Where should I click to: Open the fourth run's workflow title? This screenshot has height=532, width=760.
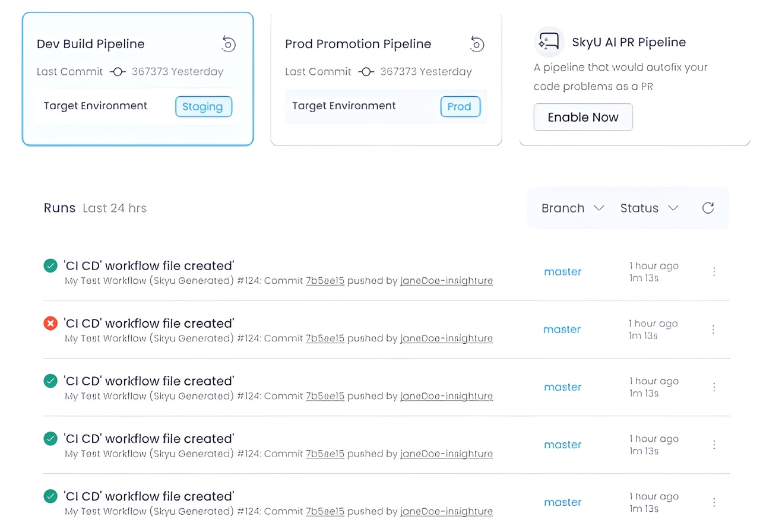click(x=149, y=439)
